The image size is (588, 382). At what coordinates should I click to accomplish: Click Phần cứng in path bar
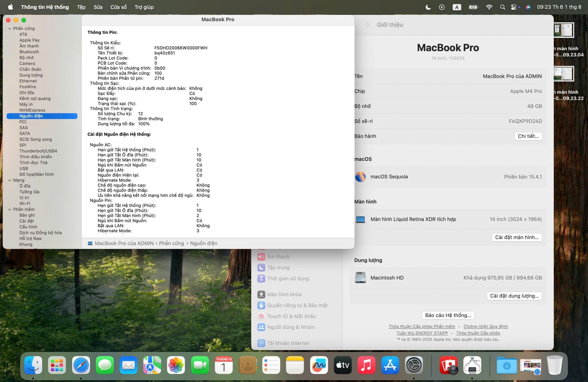point(171,243)
